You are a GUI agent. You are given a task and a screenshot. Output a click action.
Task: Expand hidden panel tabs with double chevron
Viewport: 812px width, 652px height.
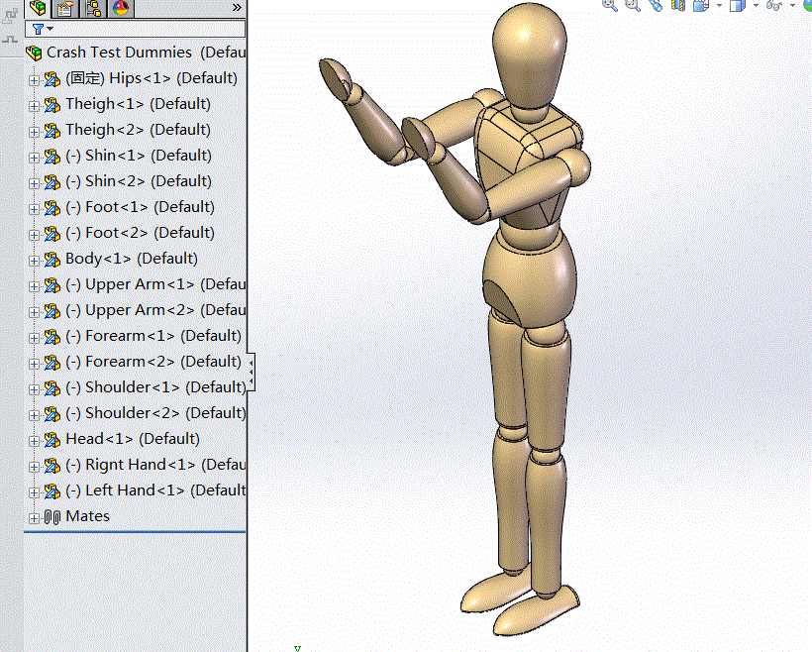(237, 8)
